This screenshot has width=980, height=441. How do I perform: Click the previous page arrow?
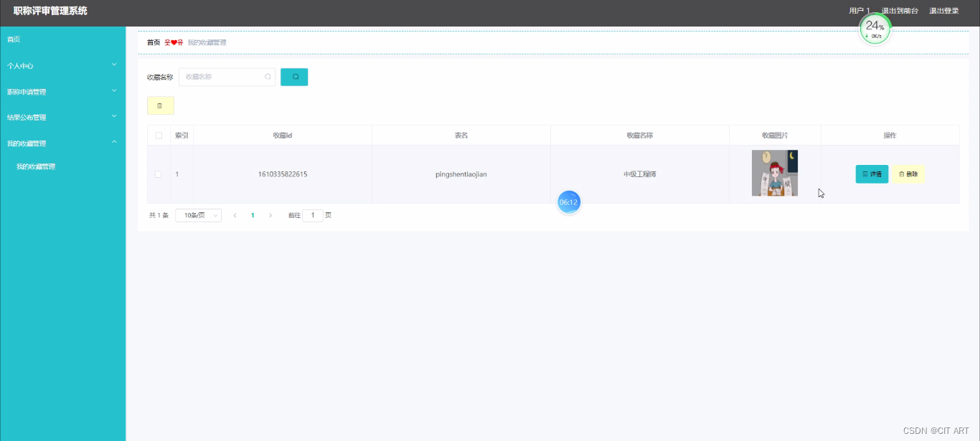(235, 215)
